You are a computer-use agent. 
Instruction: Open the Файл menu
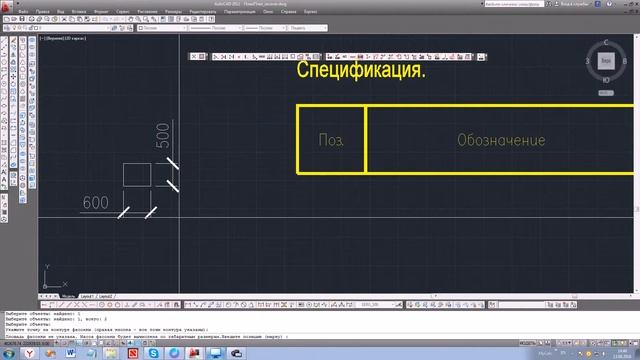[x=23, y=11]
